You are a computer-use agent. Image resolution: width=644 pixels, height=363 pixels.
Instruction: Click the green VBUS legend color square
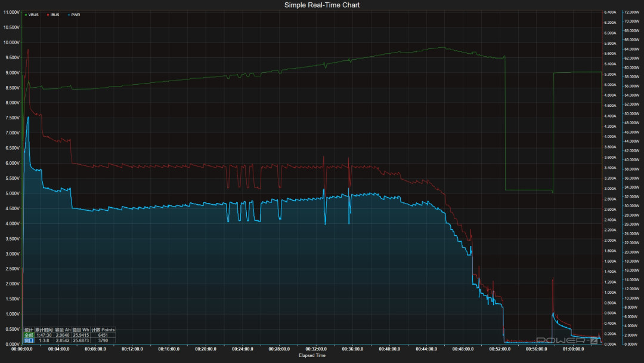coord(26,15)
